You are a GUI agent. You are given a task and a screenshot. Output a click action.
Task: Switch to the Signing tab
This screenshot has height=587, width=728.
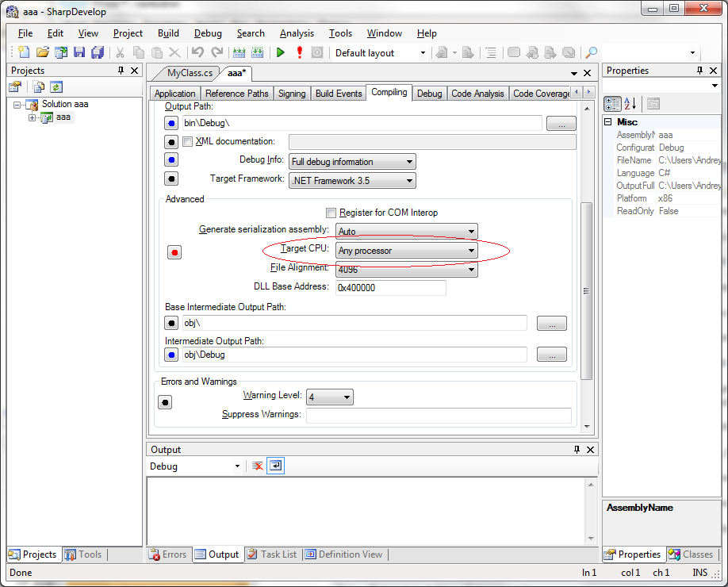[291, 94]
